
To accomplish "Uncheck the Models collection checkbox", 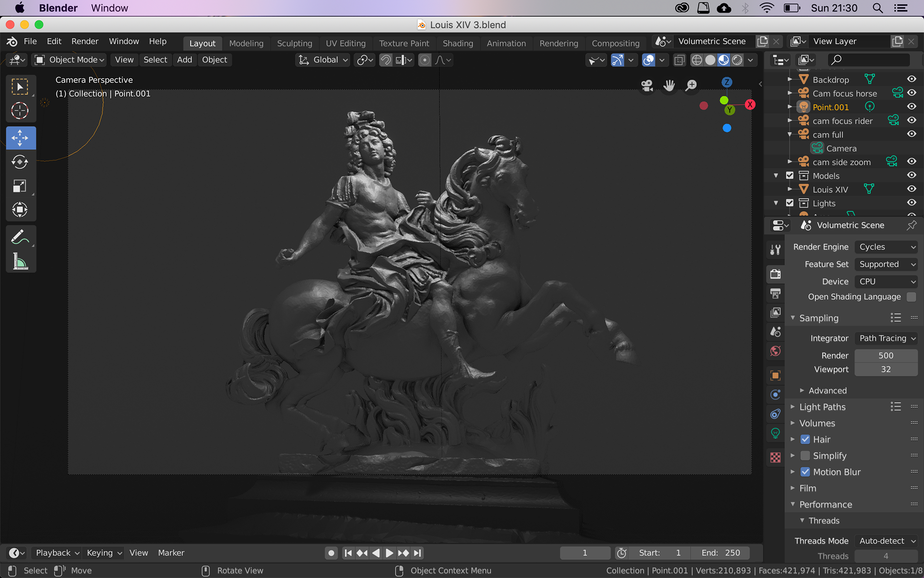I will (790, 175).
